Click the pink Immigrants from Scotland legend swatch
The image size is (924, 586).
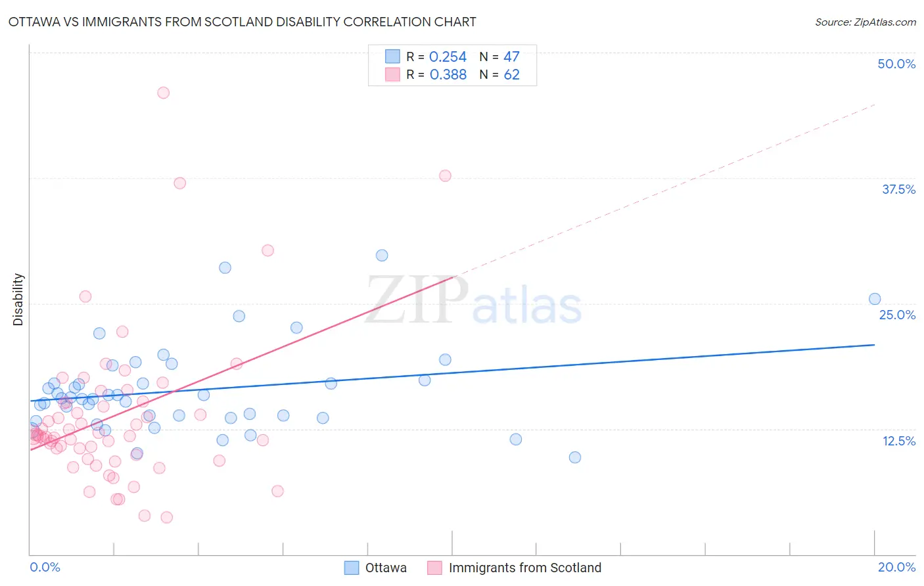pos(434,568)
